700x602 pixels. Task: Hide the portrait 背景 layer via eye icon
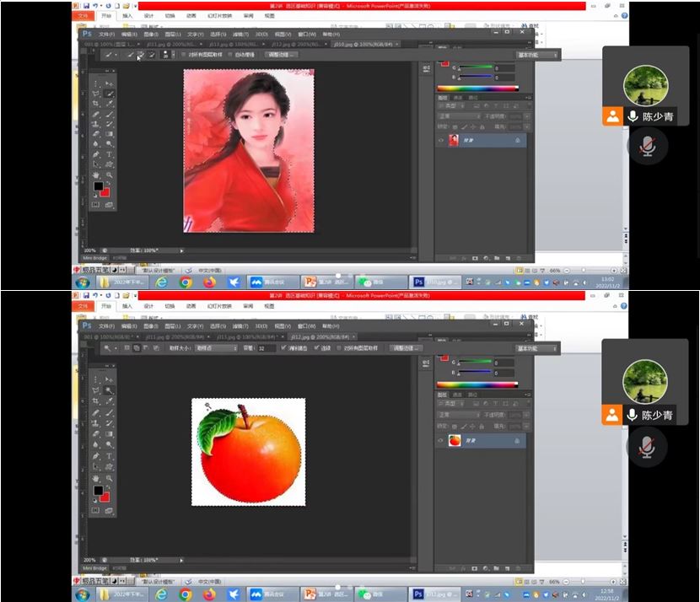[x=441, y=140]
